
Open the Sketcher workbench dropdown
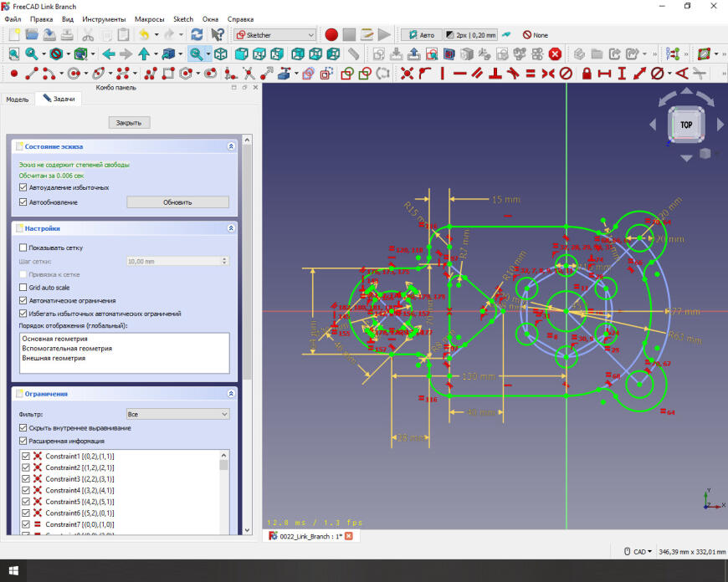(274, 35)
